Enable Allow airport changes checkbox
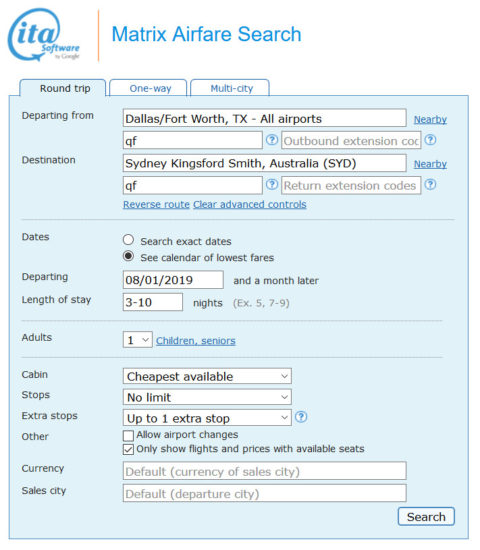This screenshot has height=550, width=480. (128, 436)
